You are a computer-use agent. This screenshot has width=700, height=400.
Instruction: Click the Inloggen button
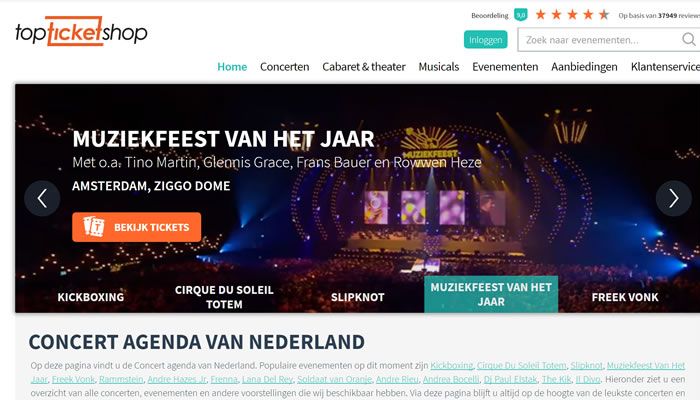[486, 40]
